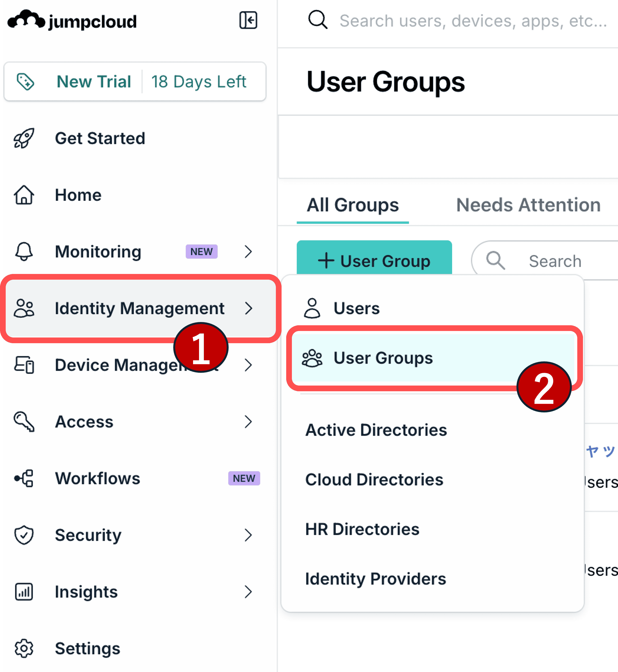The width and height of the screenshot is (618, 672).
Task: Click the JumpCloud logo
Action: click(72, 20)
